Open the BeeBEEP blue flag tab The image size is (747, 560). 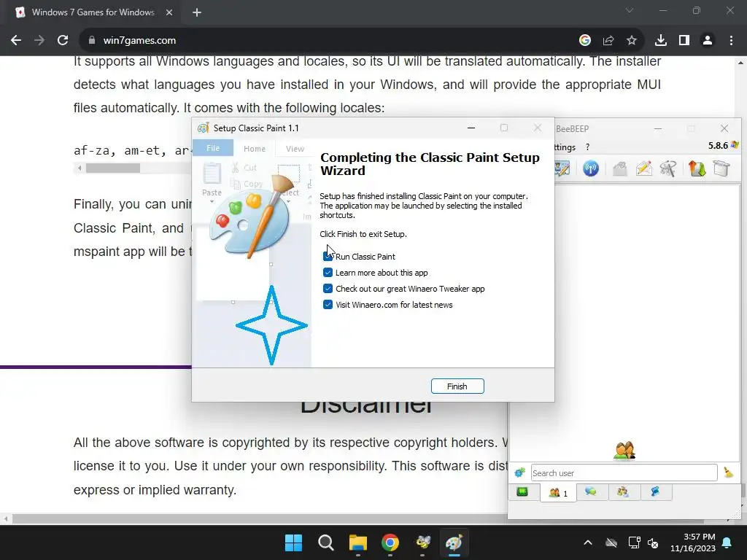pyautogui.click(x=656, y=492)
